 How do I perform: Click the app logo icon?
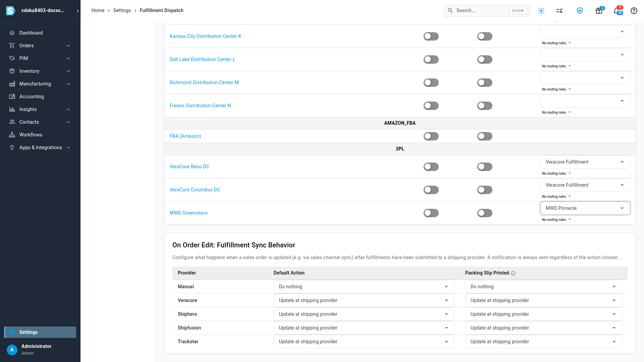point(11,11)
